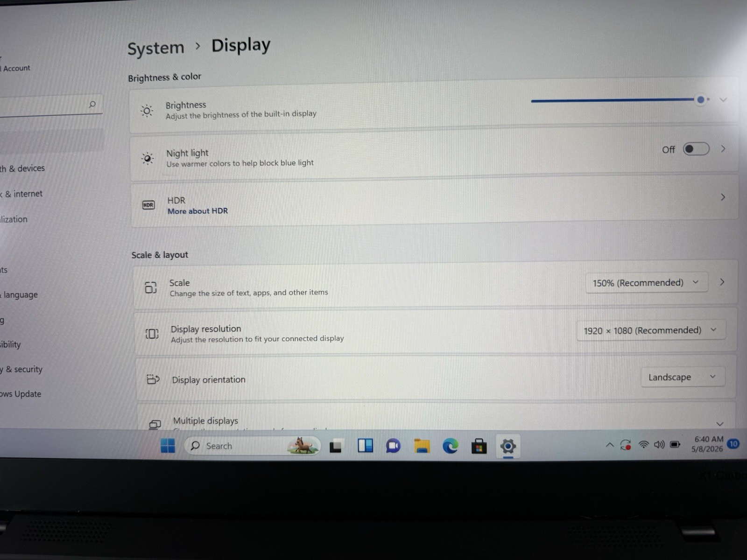747x560 pixels.
Task: Open File Explorer from taskbar
Action: coord(422,446)
